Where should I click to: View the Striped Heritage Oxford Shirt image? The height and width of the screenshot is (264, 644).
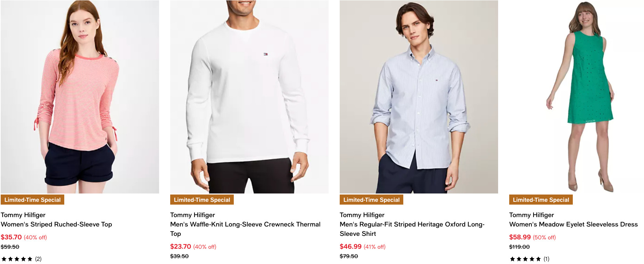(x=419, y=97)
